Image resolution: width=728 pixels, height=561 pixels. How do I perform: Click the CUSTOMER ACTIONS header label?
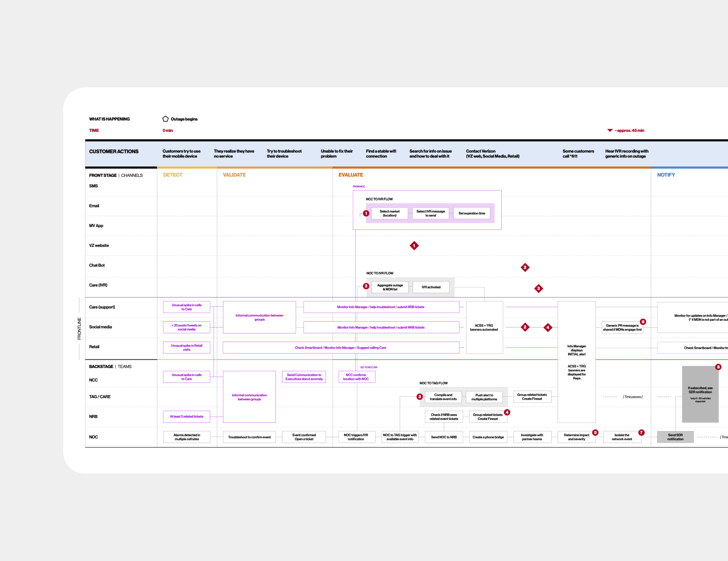click(114, 151)
